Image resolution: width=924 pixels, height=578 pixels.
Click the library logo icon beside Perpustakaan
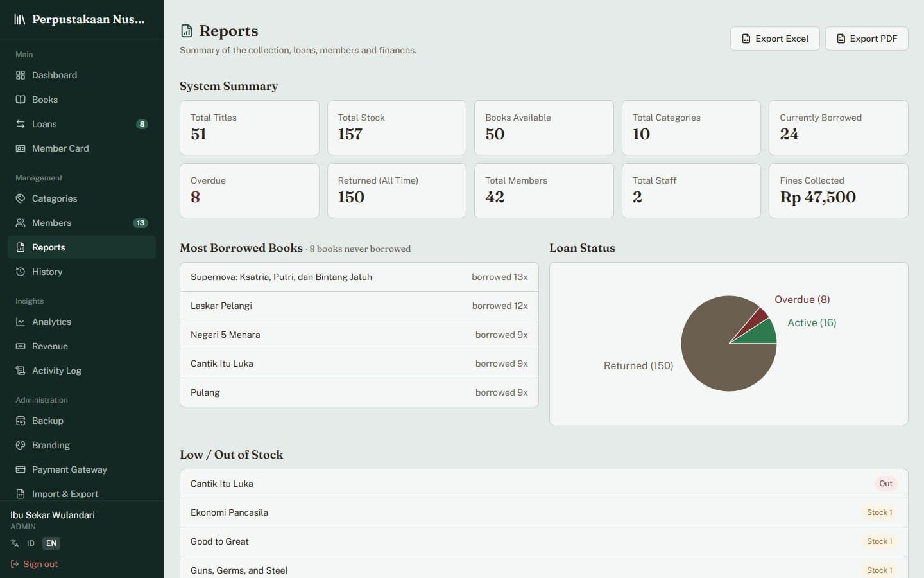tap(20, 19)
